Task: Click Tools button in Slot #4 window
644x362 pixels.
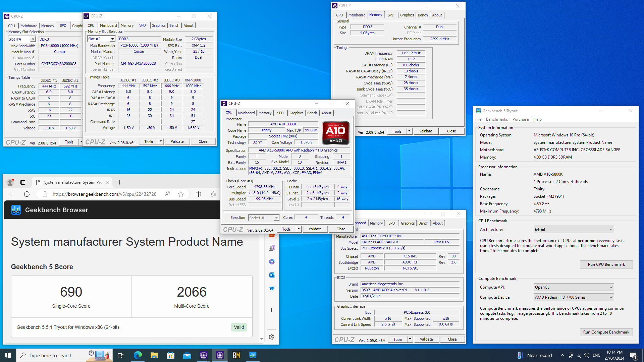Action: [x=69, y=142]
